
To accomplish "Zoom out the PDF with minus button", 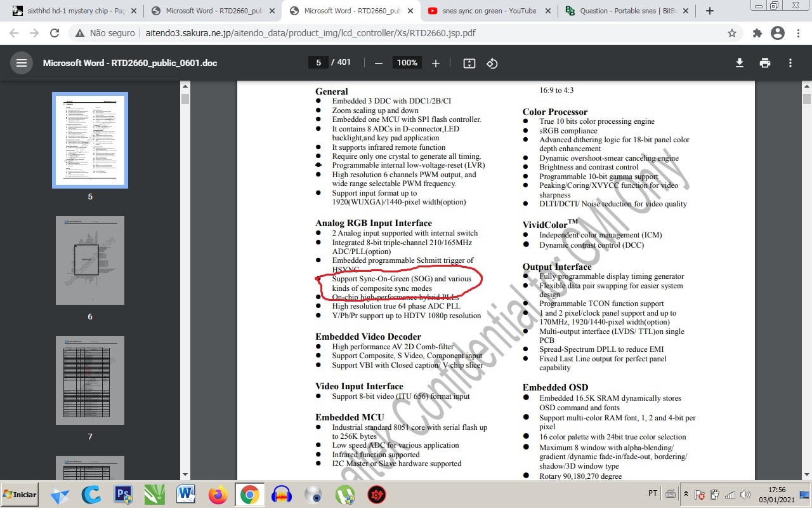I will click(x=379, y=63).
